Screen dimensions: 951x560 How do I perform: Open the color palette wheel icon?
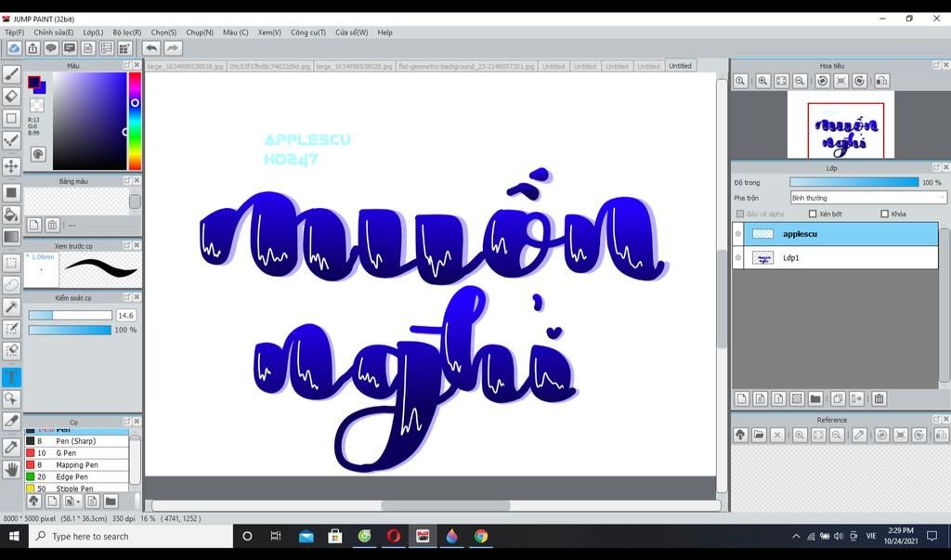37,154
